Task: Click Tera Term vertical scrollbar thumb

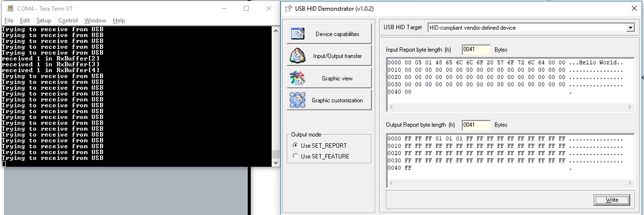Action: pyautogui.click(x=276, y=155)
